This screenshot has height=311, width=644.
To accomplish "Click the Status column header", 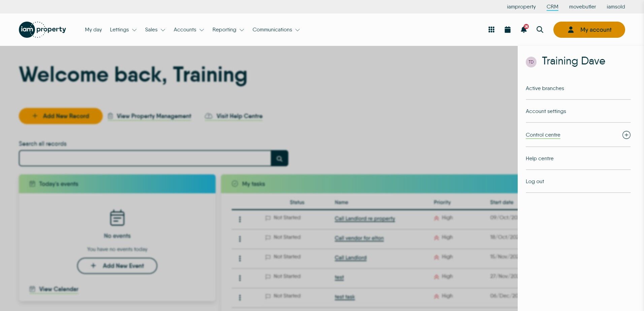I will [x=297, y=202].
